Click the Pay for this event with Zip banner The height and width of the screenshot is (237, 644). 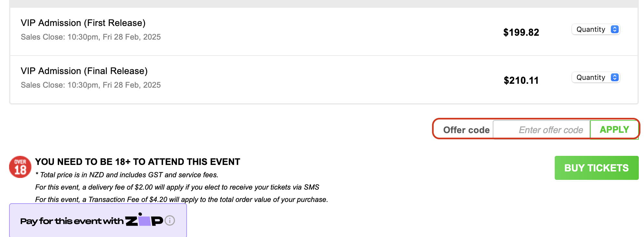[x=98, y=220]
